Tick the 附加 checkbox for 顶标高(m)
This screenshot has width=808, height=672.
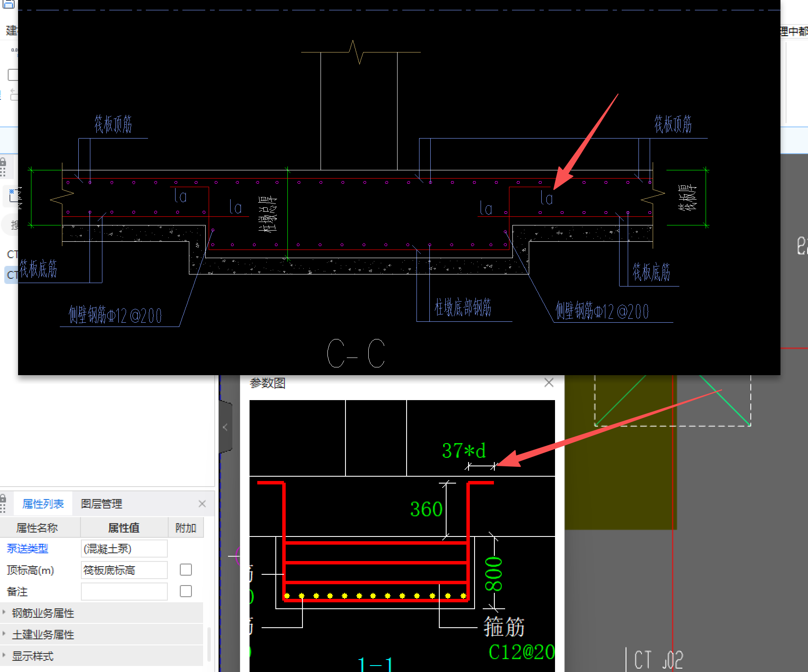pyautogui.click(x=186, y=570)
